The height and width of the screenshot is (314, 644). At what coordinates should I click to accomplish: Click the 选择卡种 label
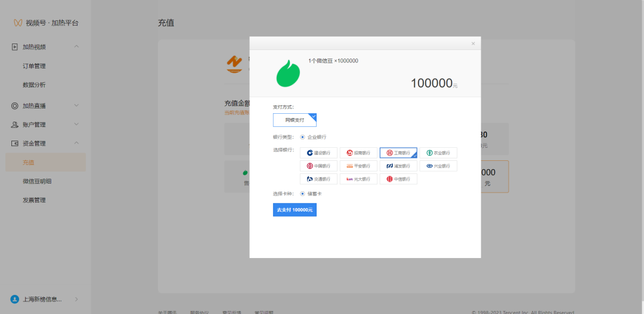tap(283, 193)
